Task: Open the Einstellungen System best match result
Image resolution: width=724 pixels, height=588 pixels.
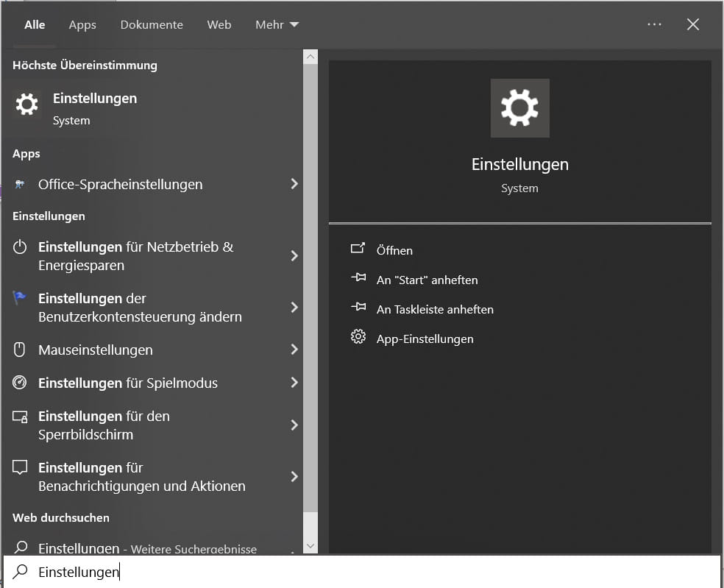Action: [152, 108]
